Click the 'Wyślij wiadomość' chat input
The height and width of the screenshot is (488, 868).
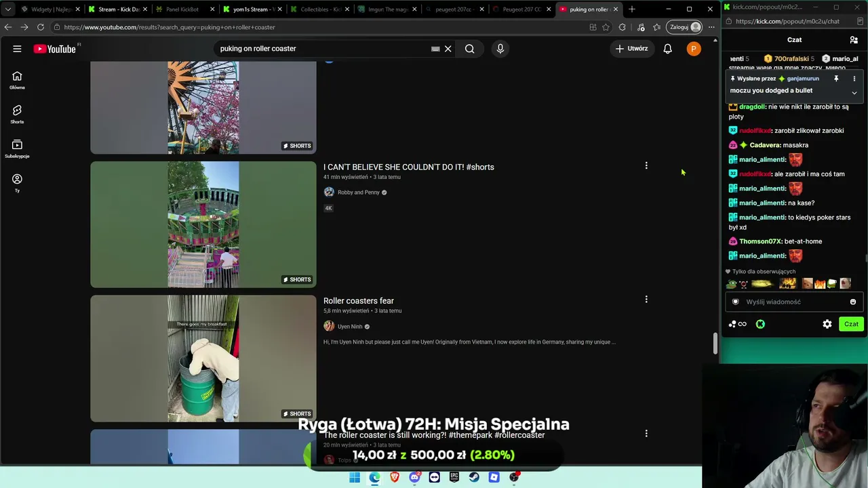click(x=793, y=302)
